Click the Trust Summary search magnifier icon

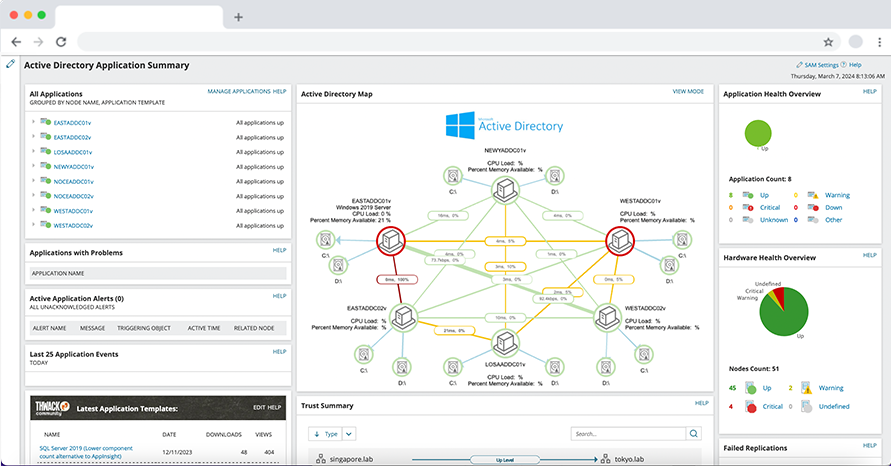coord(693,434)
